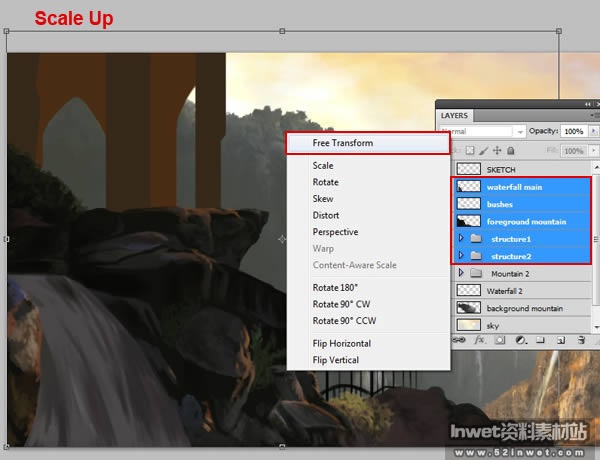Select Flip Horizontal menu entry
The image size is (600, 460).
(342, 344)
